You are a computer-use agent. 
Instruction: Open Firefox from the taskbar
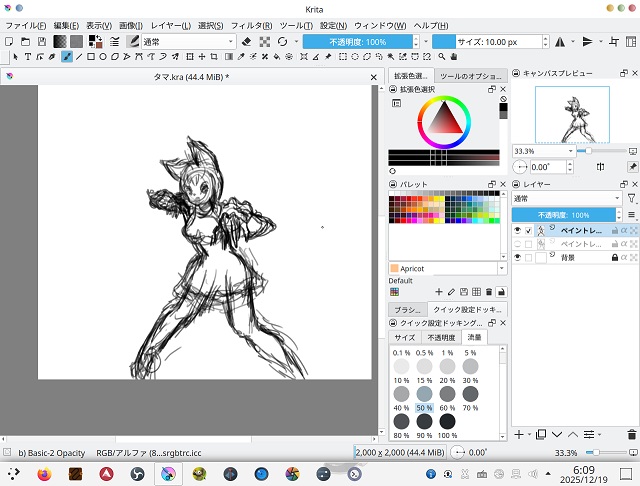click(43, 474)
